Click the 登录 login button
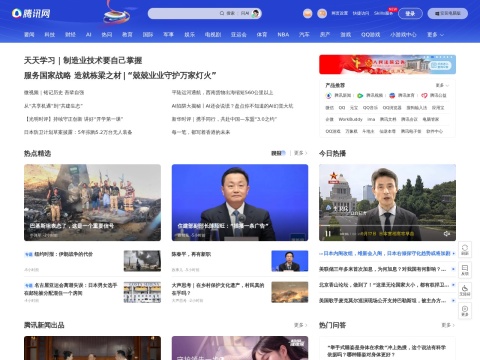 [410, 13]
